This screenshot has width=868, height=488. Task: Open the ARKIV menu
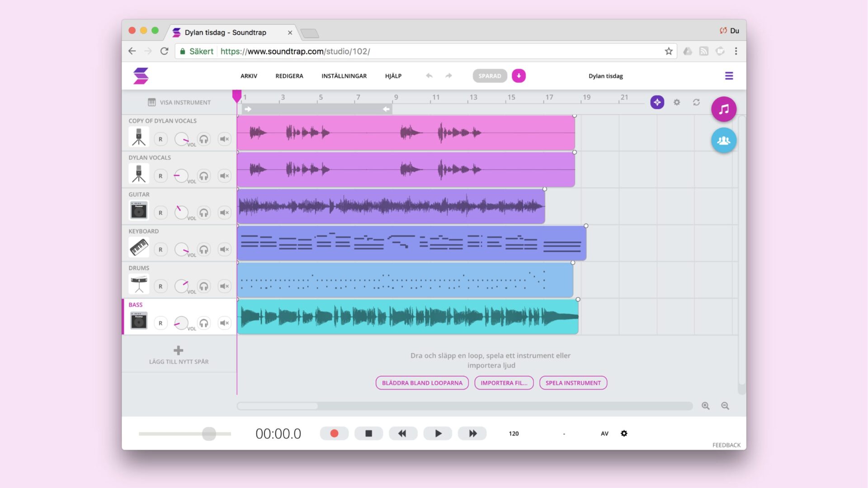249,75
